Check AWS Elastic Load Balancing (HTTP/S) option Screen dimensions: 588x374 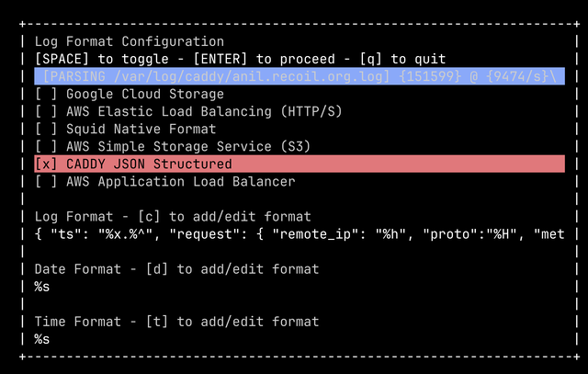tap(45, 111)
